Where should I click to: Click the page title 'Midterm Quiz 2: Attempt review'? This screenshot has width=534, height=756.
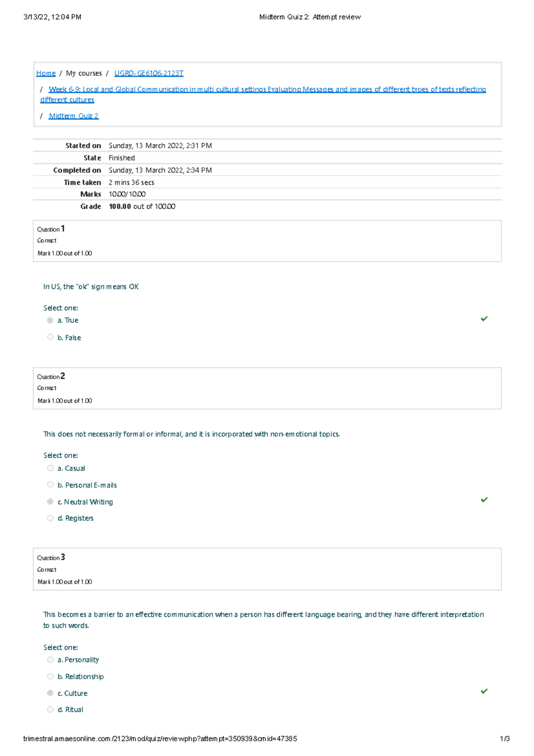pos(310,17)
